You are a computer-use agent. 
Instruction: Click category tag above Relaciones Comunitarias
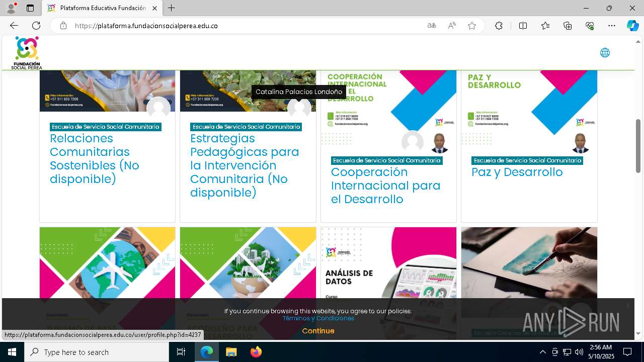coord(106,127)
